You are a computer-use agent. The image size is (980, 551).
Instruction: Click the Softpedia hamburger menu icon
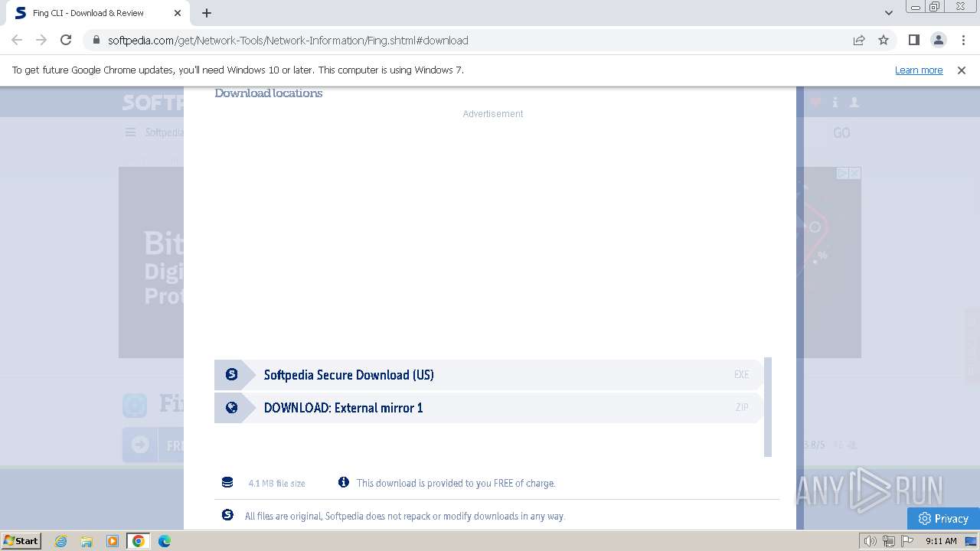pos(131,132)
